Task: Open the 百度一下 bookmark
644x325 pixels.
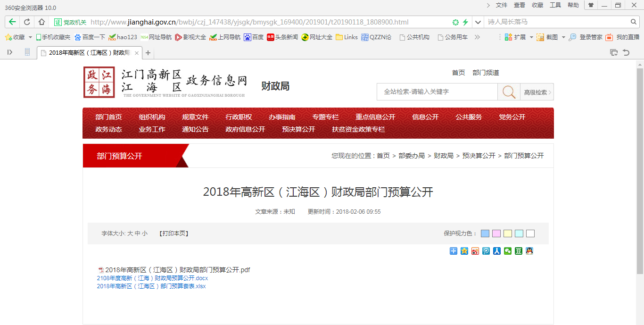Action: (90, 37)
